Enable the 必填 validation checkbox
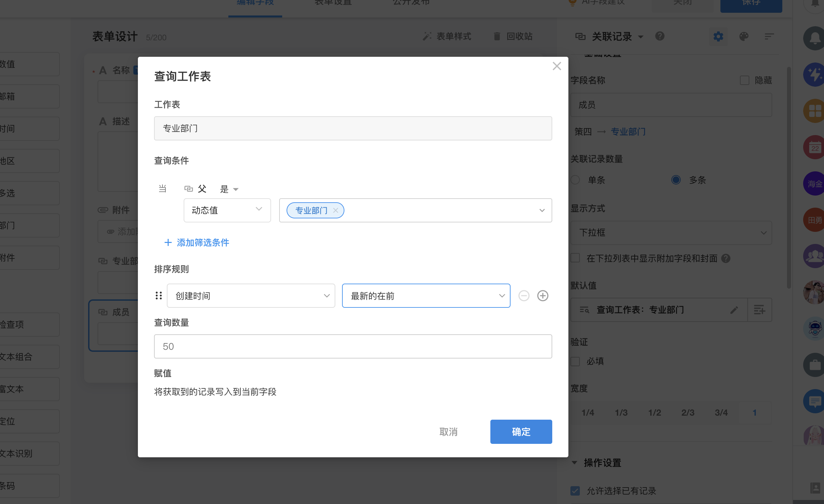Image resolution: width=824 pixels, height=504 pixels. coord(575,362)
